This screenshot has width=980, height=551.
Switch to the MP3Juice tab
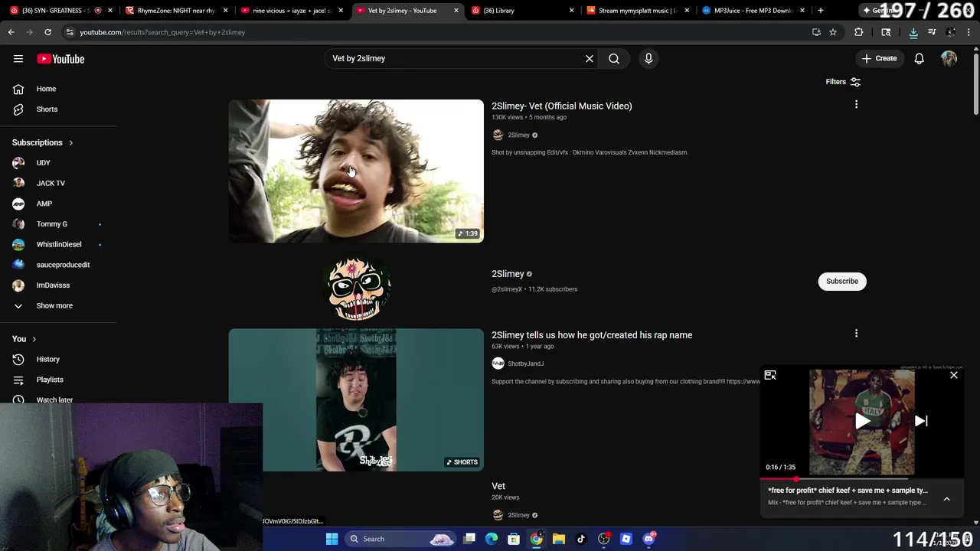pos(753,11)
